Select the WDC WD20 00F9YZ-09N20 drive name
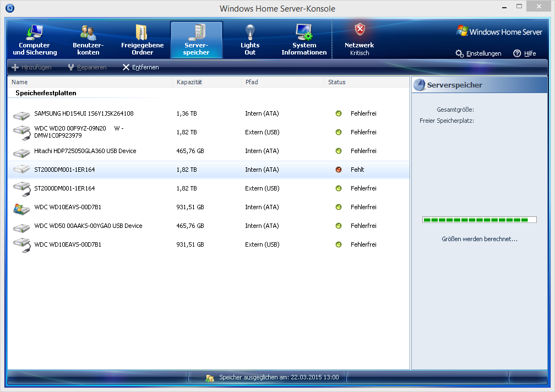555x392 pixels. click(x=79, y=132)
